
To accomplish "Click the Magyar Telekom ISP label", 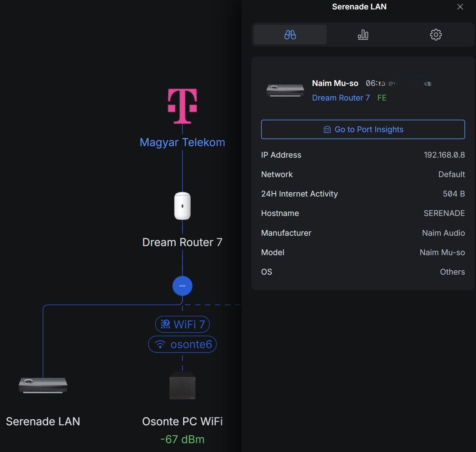I will (x=182, y=142).
